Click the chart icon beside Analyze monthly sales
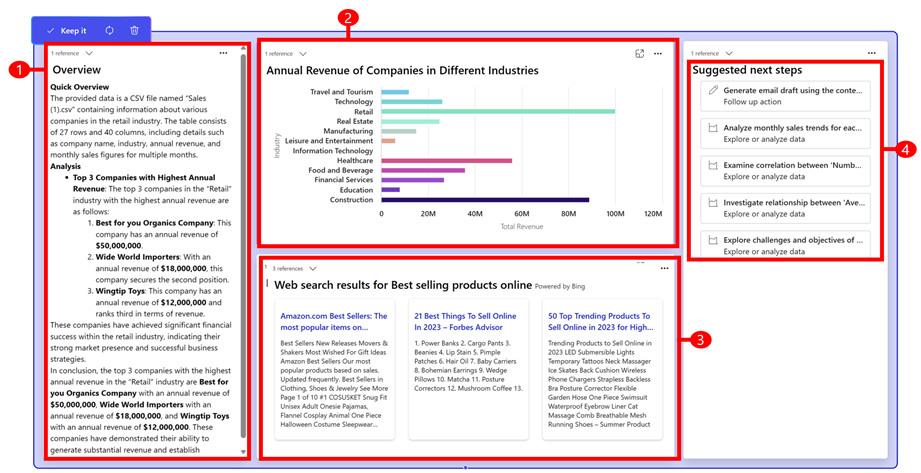921x473 pixels. pyautogui.click(x=713, y=128)
